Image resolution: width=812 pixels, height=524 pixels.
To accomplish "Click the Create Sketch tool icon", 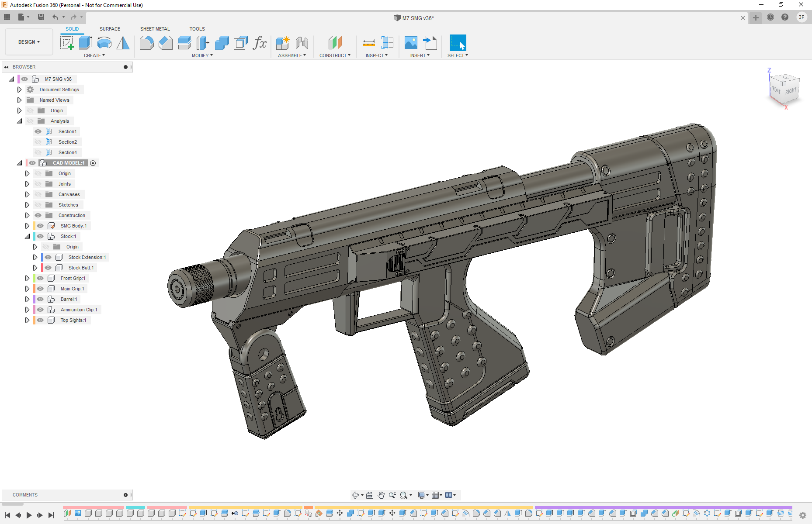I will click(x=66, y=43).
